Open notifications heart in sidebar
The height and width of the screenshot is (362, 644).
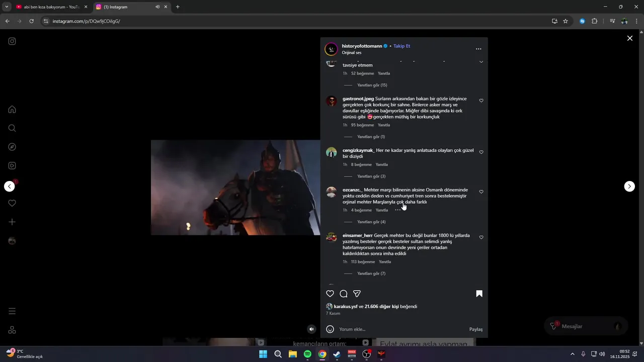[x=12, y=203]
